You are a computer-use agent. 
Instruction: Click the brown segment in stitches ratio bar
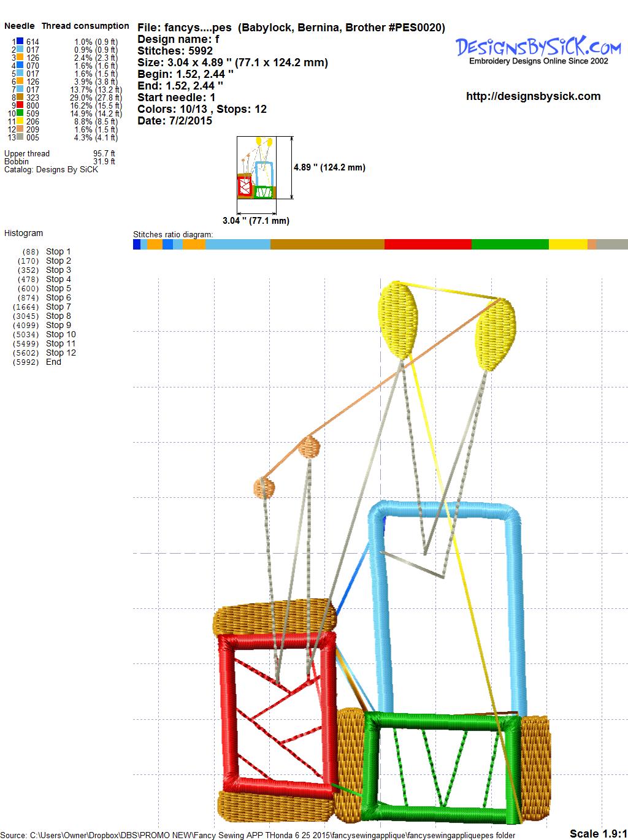click(x=327, y=245)
